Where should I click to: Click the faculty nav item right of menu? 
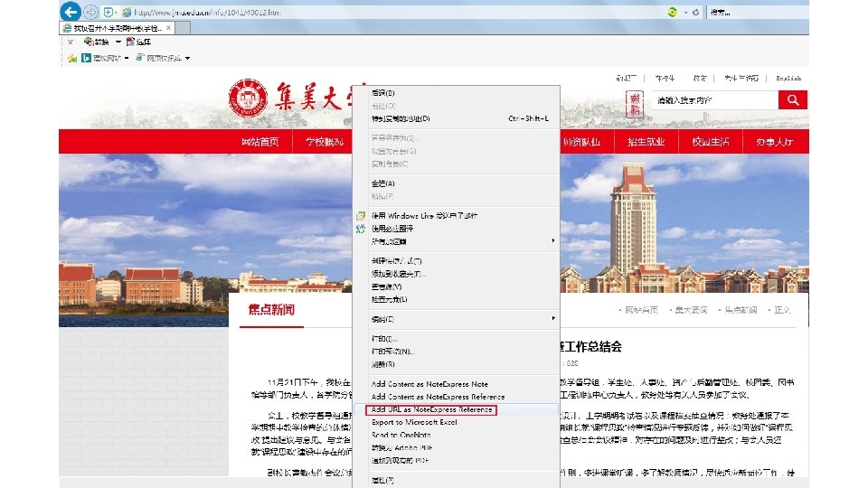581,142
